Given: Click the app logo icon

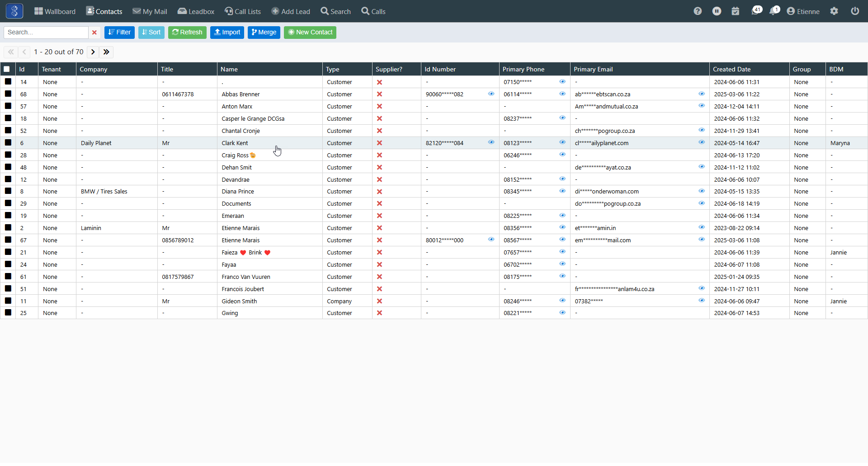Looking at the screenshot, I should (x=14, y=11).
